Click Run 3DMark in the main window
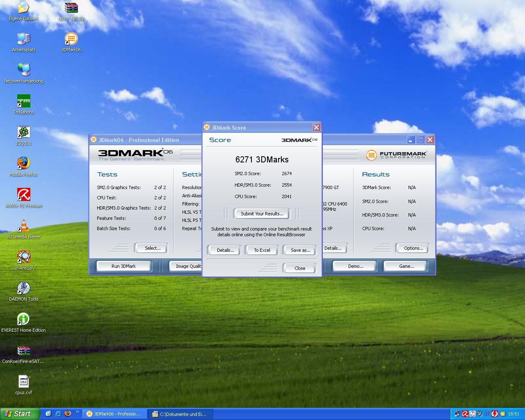525x420 pixels. tap(123, 266)
